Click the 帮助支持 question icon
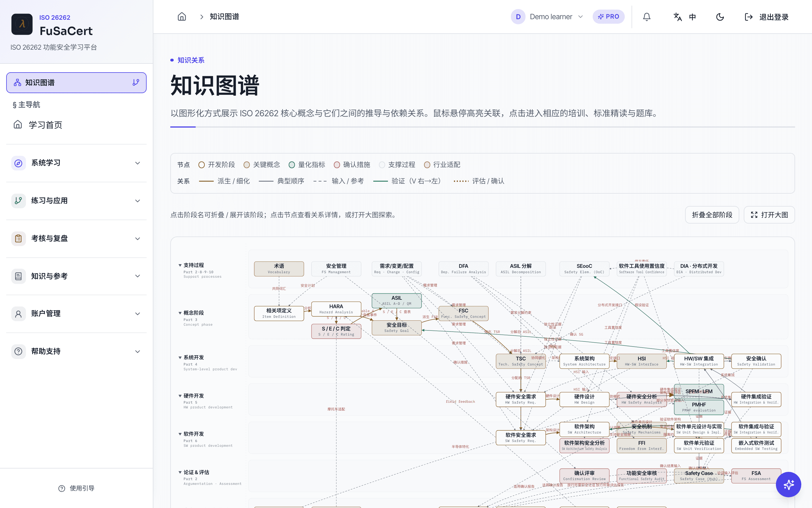Viewport: 812px width, 508px height. pos(18,351)
